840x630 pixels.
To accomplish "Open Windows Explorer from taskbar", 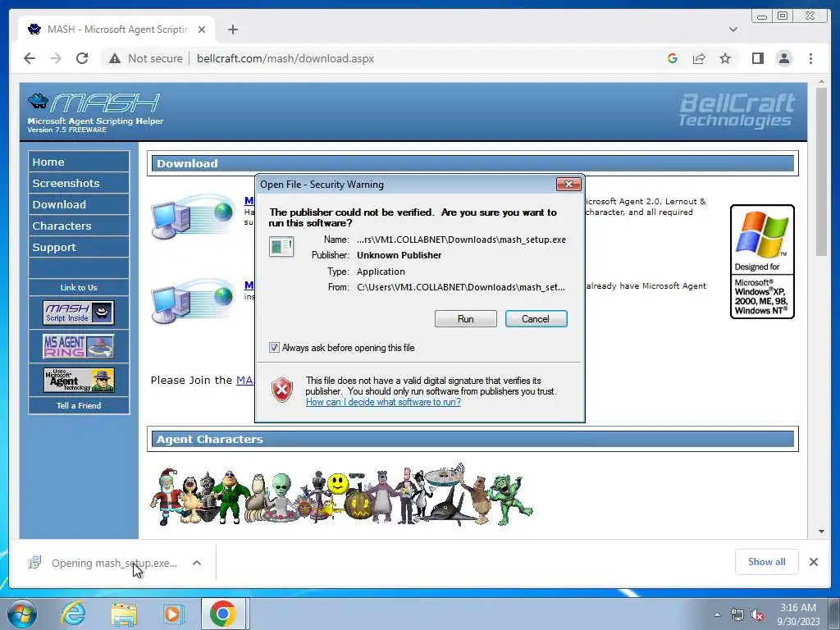I will (x=124, y=614).
